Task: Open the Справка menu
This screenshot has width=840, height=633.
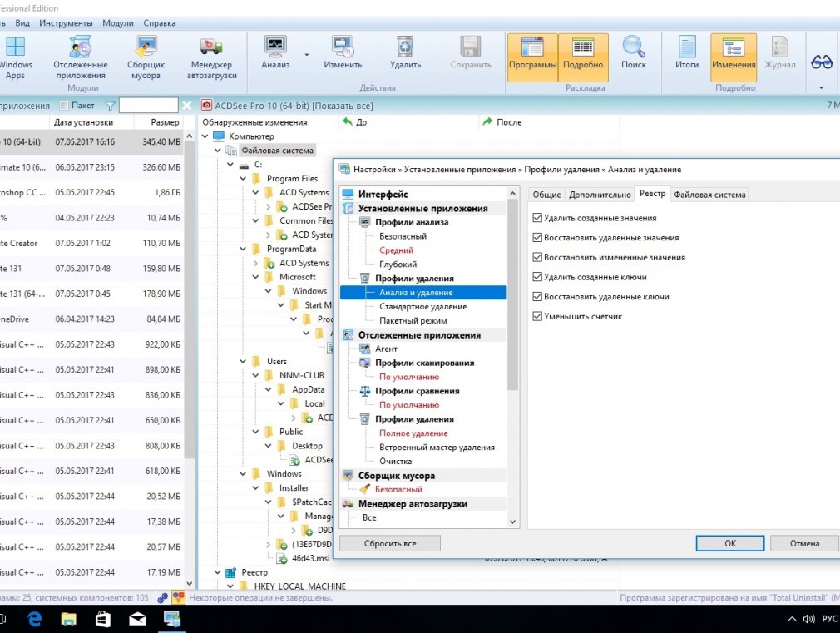Action: [x=159, y=23]
